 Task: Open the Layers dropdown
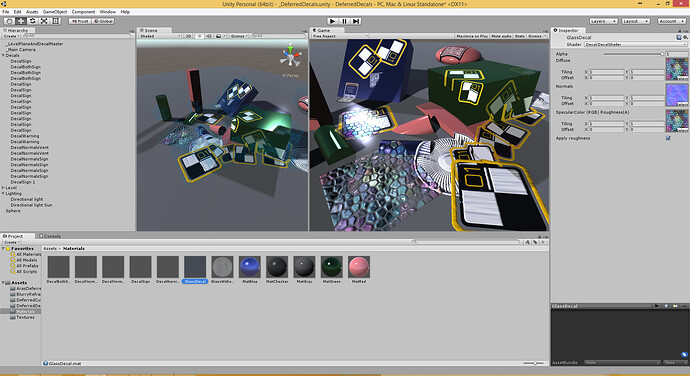click(603, 21)
